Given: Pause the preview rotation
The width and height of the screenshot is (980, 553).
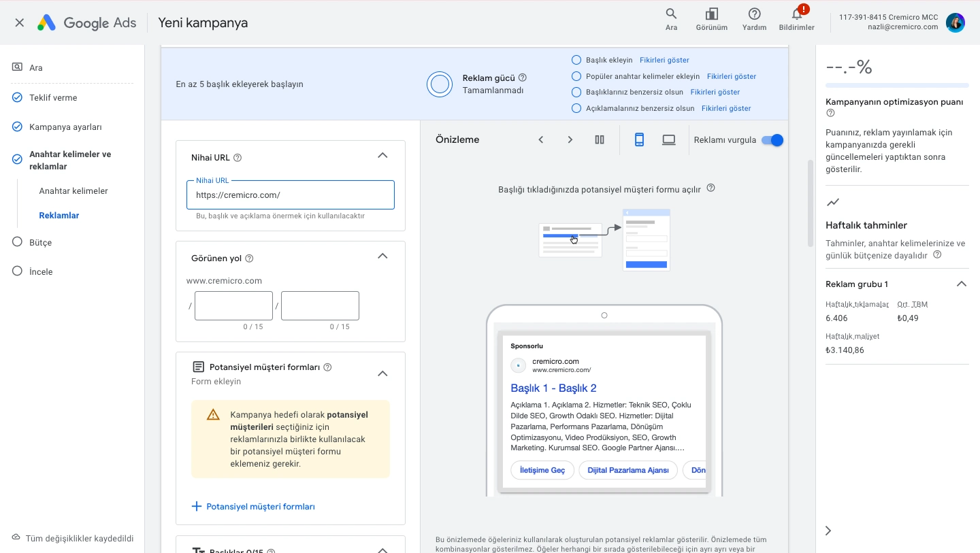Looking at the screenshot, I should tap(600, 139).
